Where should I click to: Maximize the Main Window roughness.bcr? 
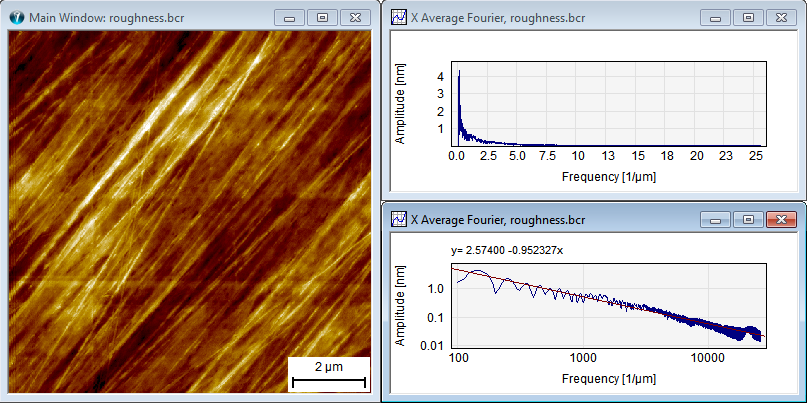point(322,17)
